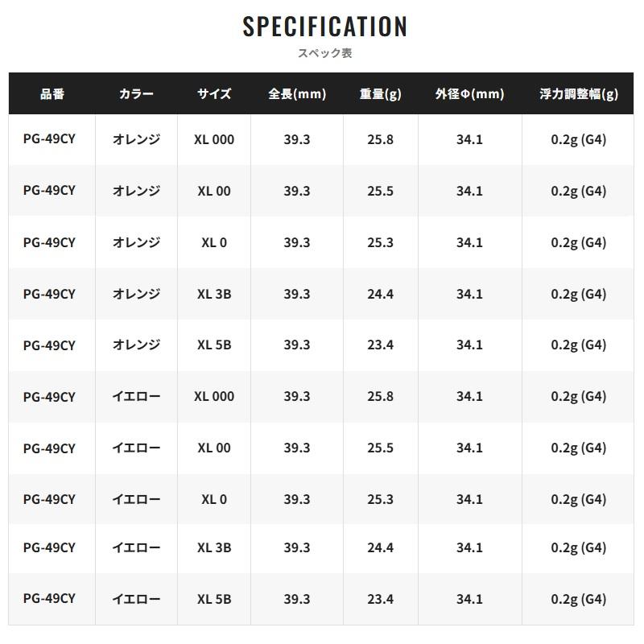
Task: Click the orange XL 3B size cell
Action: (214, 294)
